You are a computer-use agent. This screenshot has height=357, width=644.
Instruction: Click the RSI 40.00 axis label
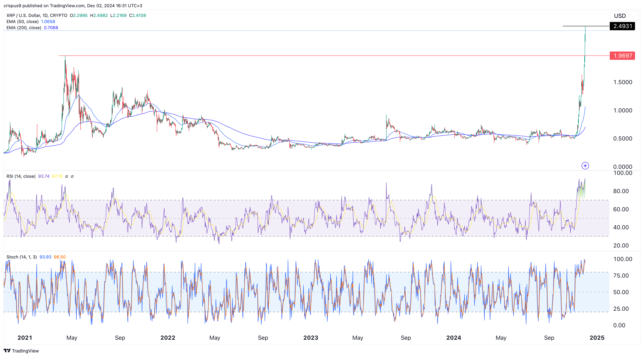pyautogui.click(x=621, y=227)
